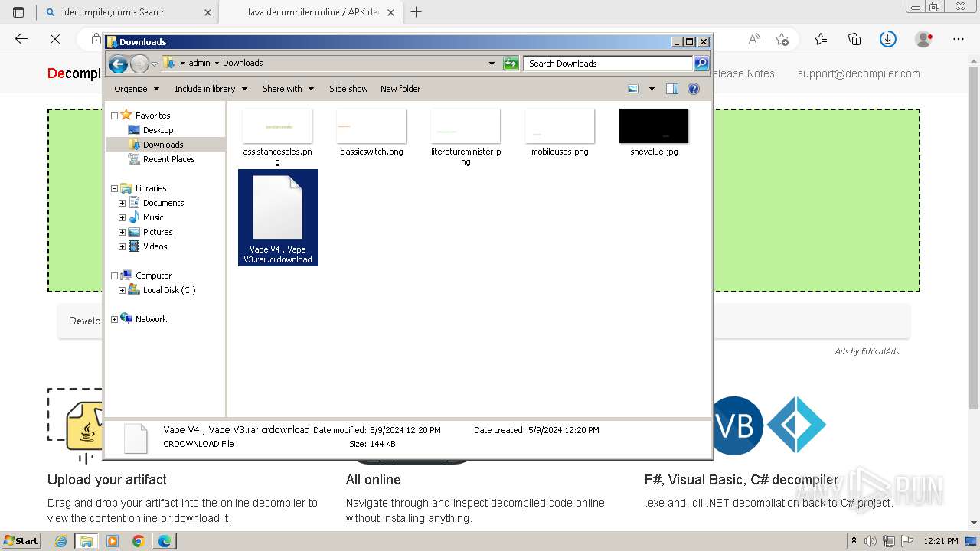This screenshot has height=551, width=980.
Task: Click the Read aloud icon in Edge
Action: 754,39
